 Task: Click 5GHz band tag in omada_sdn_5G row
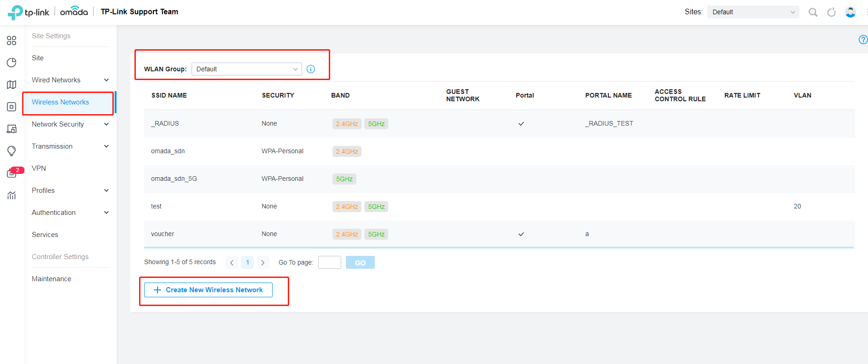pos(344,179)
